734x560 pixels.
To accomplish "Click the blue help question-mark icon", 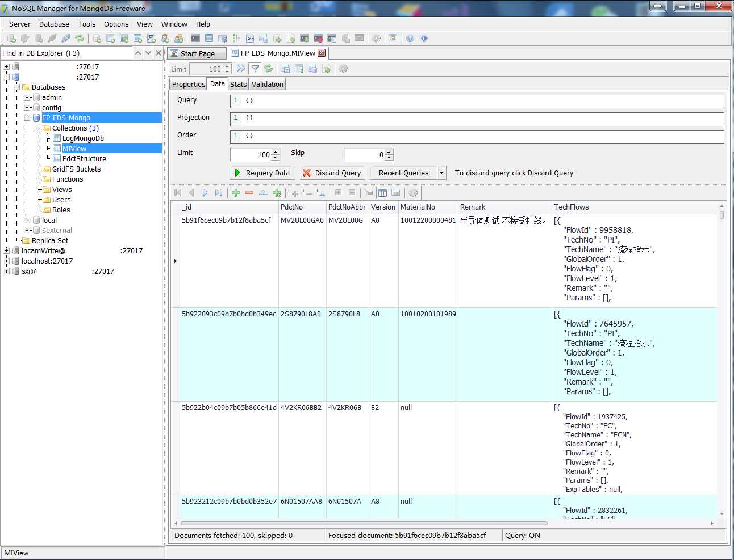I will tap(410, 38).
